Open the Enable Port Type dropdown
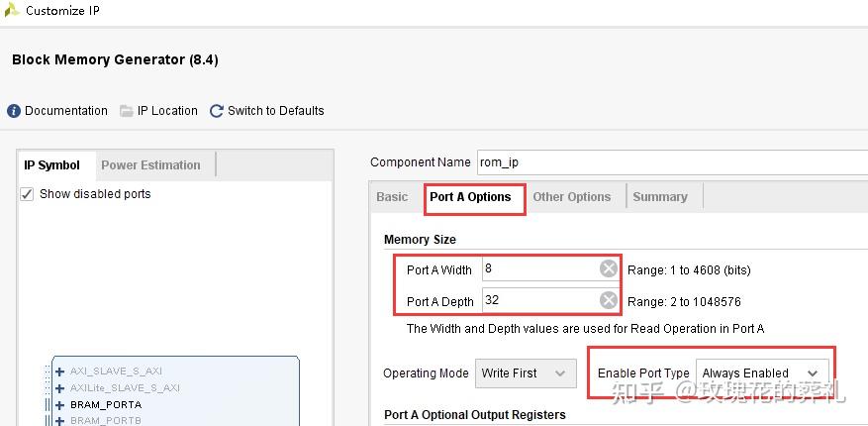 point(760,373)
